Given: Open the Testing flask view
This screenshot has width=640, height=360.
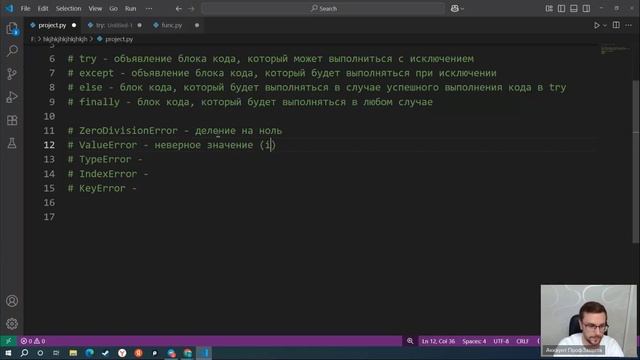Looking at the screenshot, I should tap(12, 143).
